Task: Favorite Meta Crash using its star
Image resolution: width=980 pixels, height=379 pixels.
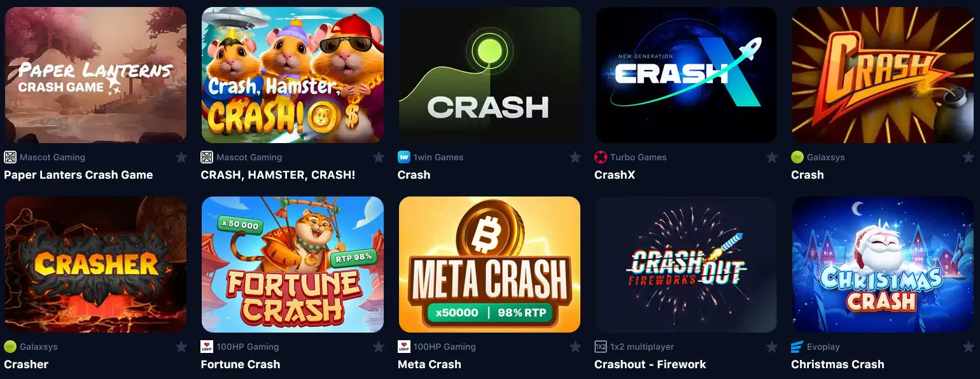Action: pos(575,347)
